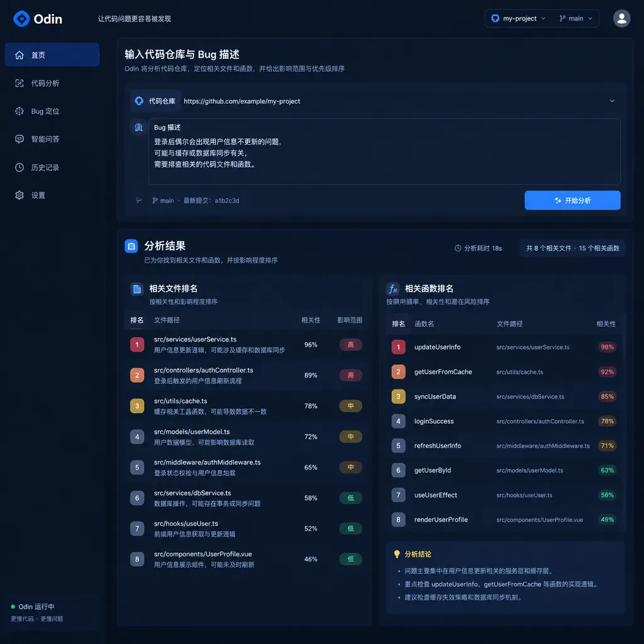Click the 分析结果 blue section icon
The height and width of the screenshot is (644, 644).
[131, 246]
